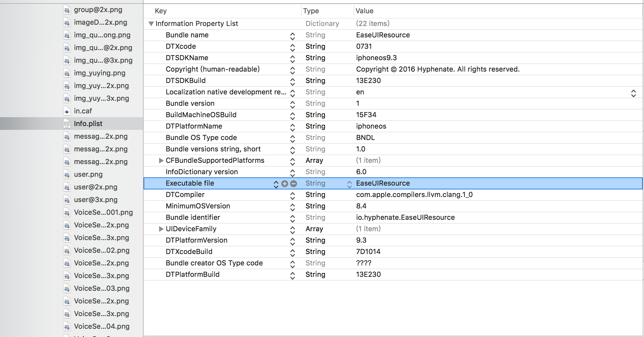644x337 pixels.
Task: Click the Copyright value text for Hyphenate
Action: pos(438,69)
